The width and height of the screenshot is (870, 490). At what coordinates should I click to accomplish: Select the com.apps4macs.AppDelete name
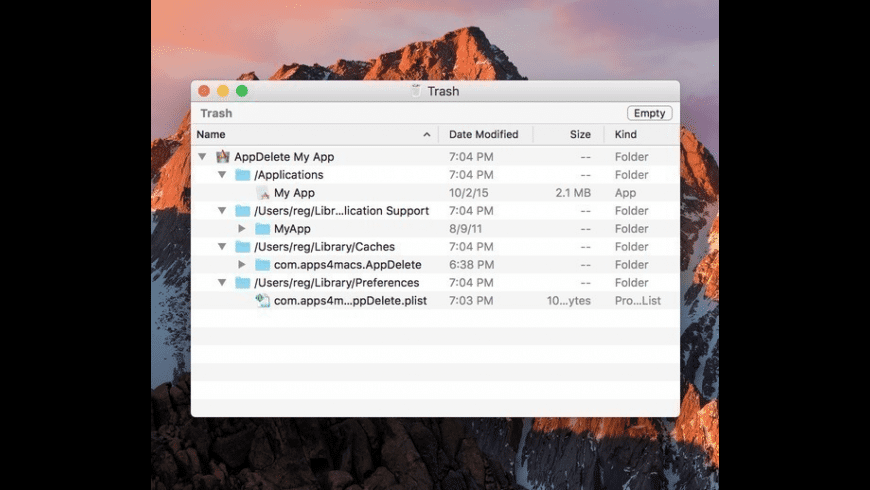tap(347, 265)
